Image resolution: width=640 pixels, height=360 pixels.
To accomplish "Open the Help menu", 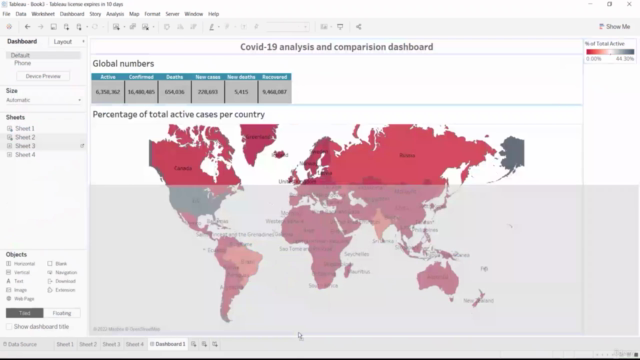I will (213, 14).
